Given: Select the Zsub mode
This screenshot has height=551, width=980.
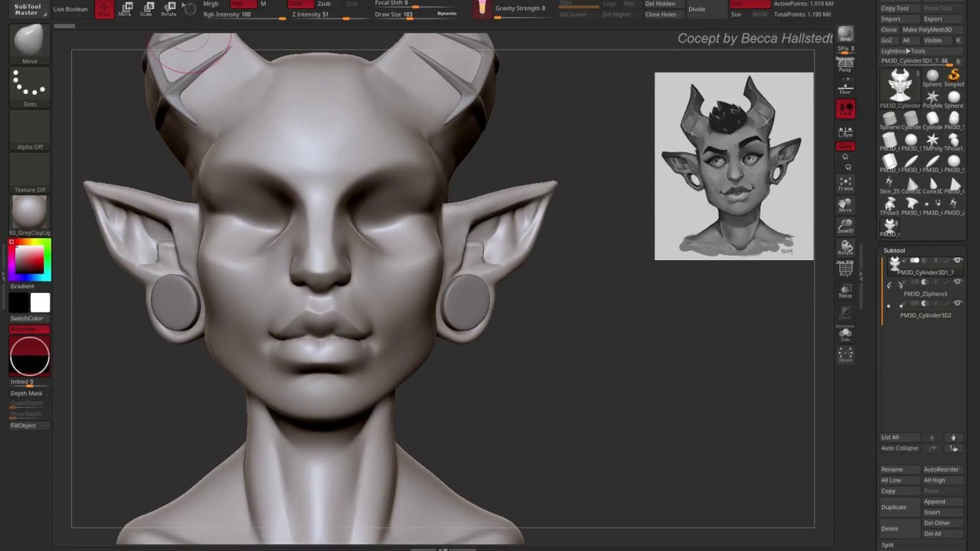Looking at the screenshot, I should pos(324,4).
